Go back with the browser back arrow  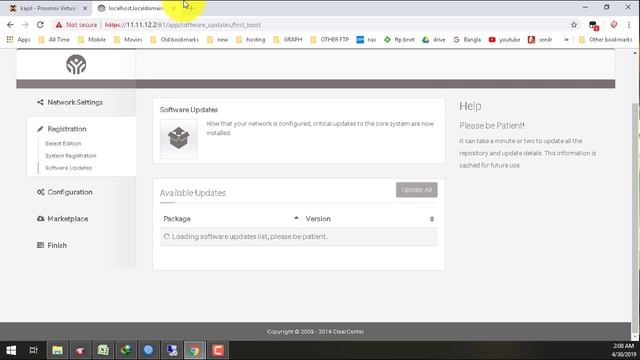[x=10, y=25]
